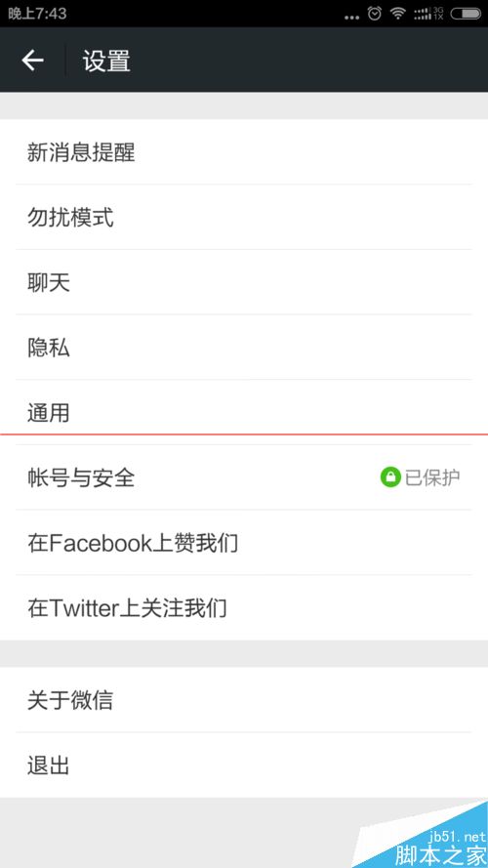Tap the alarm clock status icon
Viewport: 488px width, 868px height.
pos(375,14)
